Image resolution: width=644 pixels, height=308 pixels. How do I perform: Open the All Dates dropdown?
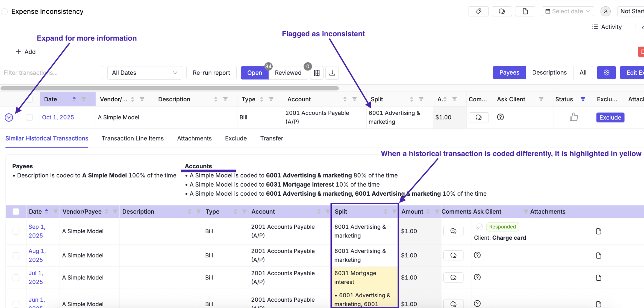coord(145,73)
